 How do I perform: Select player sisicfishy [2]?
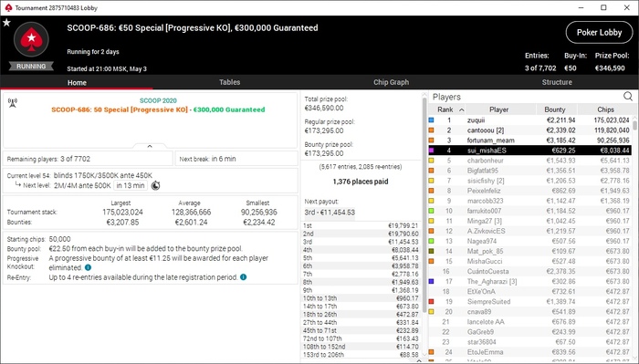click(529, 181)
